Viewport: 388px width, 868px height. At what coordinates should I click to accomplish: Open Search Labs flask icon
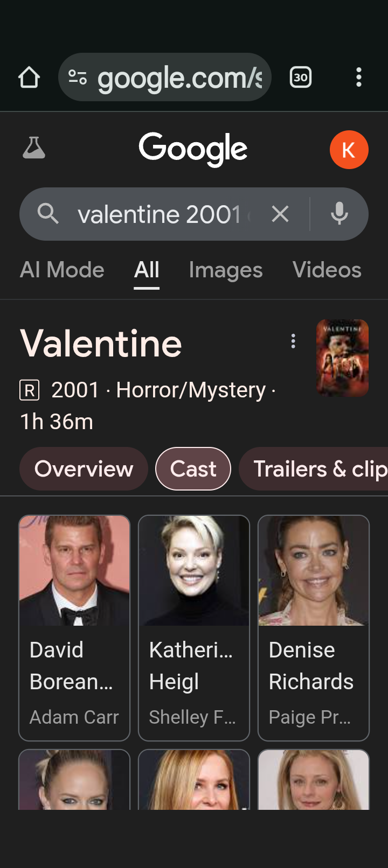click(x=34, y=148)
